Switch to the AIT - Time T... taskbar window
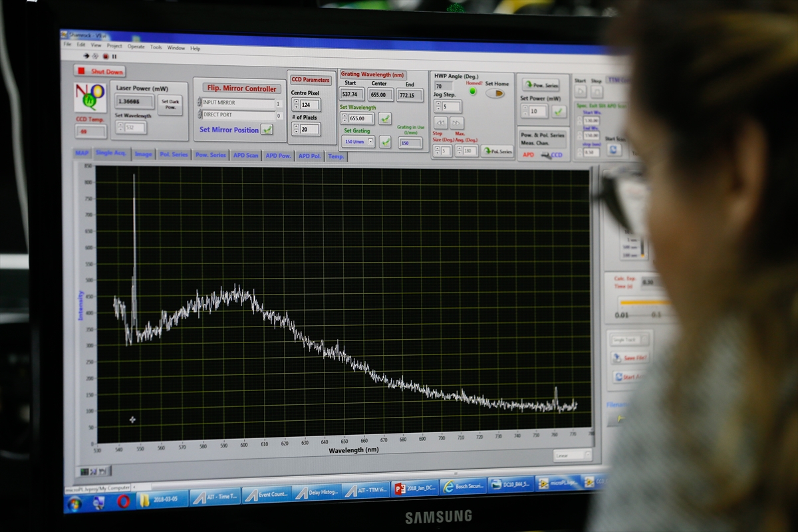 215,497
